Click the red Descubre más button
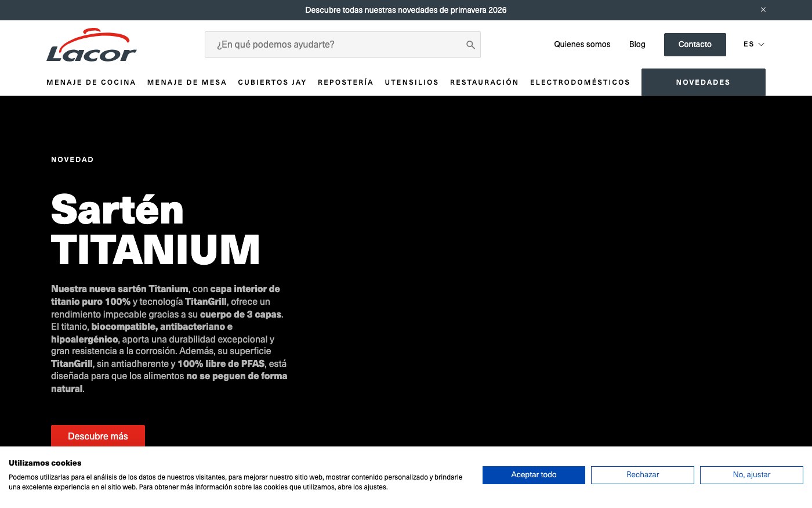812x508 pixels. coord(98,436)
